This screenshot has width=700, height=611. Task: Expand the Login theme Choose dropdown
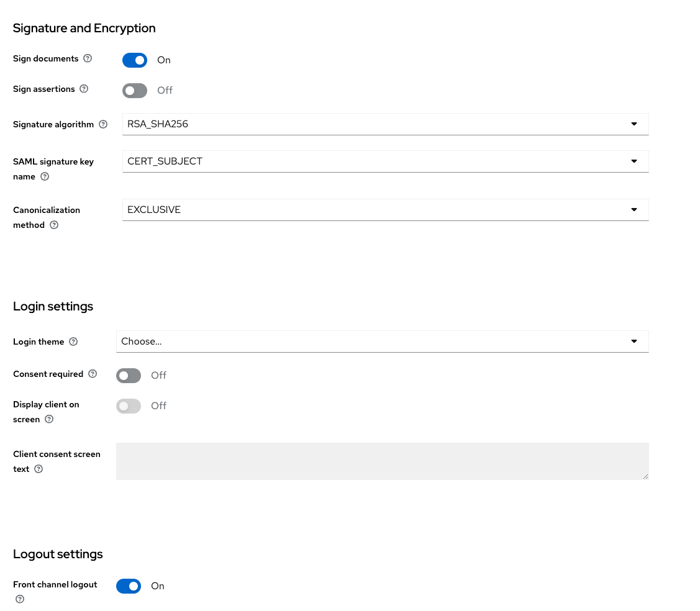[382, 342]
